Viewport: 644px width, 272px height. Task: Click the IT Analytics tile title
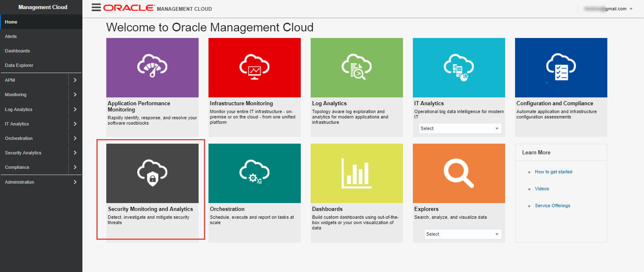(429, 103)
